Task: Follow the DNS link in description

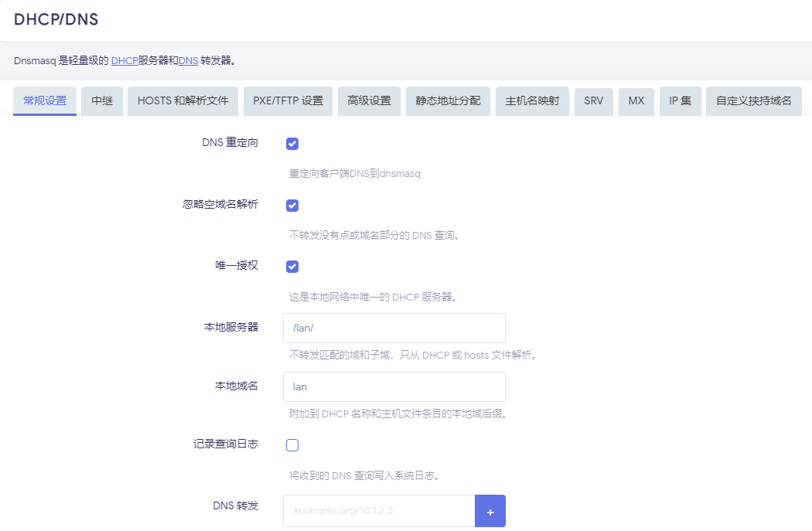Action: pyautogui.click(x=188, y=60)
